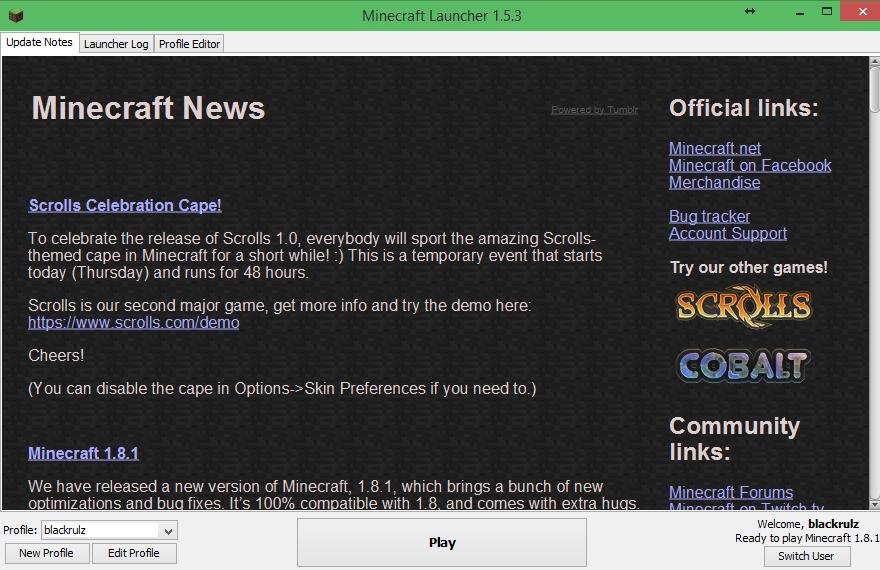Close the Minecraft Launcher window
880x570 pixels.
click(x=861, y=11)
